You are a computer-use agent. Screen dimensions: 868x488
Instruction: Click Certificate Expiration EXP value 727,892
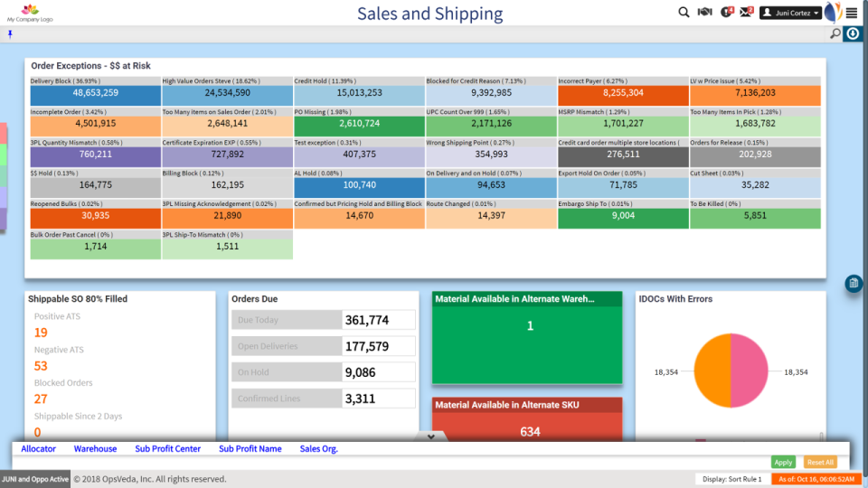228,155
